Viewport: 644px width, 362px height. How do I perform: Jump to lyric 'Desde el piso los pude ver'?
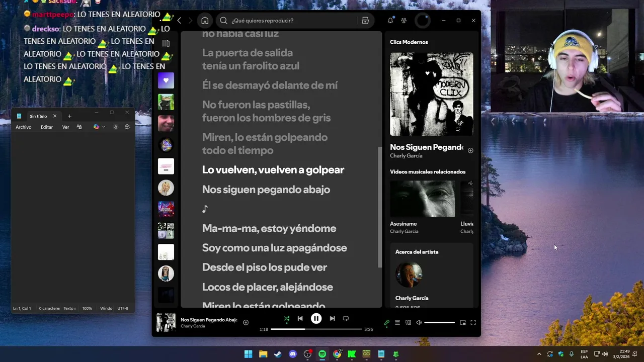[x=265, y=267]
